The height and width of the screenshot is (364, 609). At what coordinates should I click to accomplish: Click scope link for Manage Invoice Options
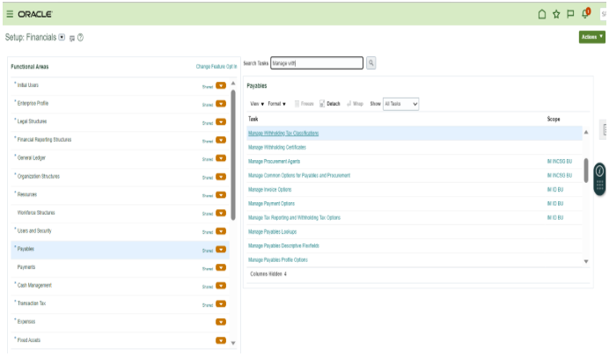pos(555,189)
